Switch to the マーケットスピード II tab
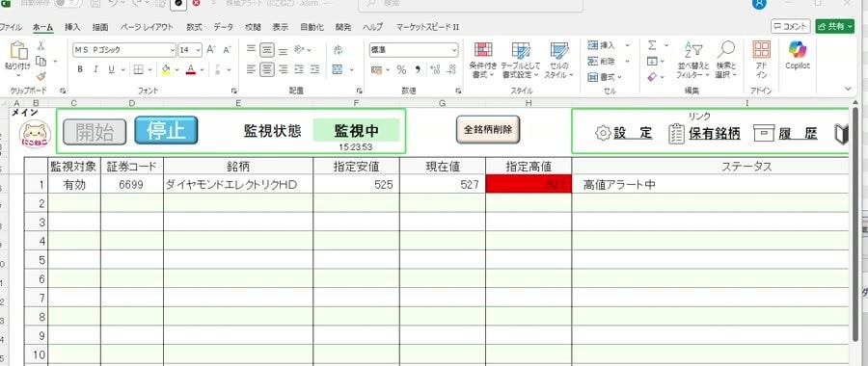Image resolution: width=868 pixels, height=366 pixels. coord(427,27)
